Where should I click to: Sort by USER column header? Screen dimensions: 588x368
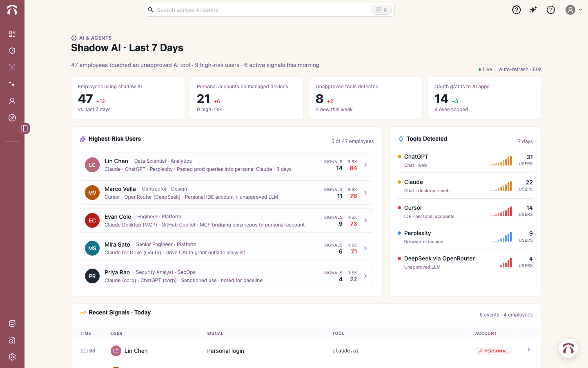(x=116, y=334)
